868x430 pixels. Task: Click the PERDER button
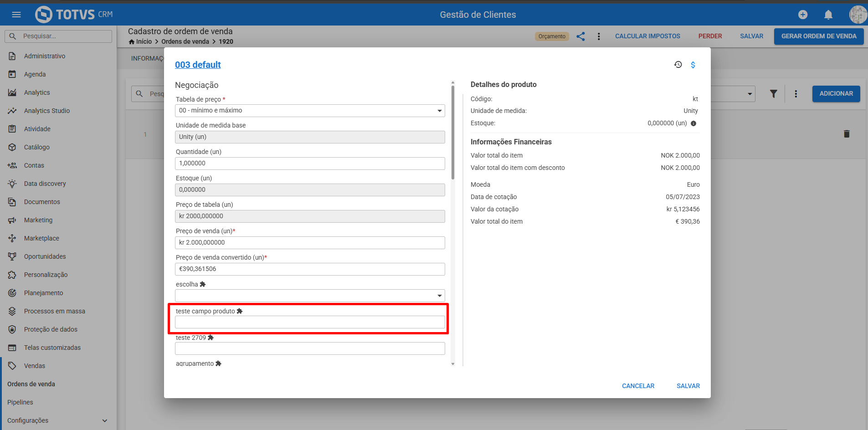pos(710,36)
